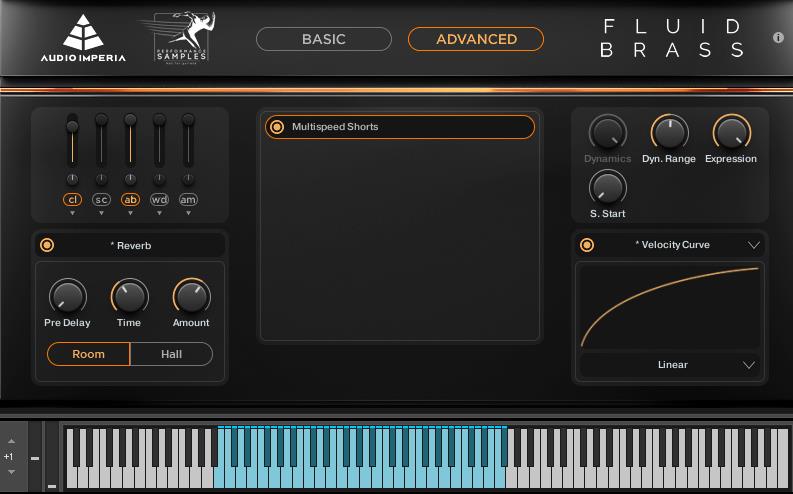Click the info icon next to Fluid Brass
793x494 pixels.
point(778,37)
